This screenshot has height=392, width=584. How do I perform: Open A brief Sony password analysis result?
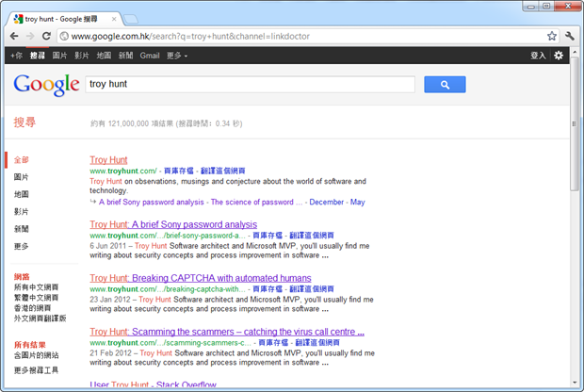click(173, 224)
